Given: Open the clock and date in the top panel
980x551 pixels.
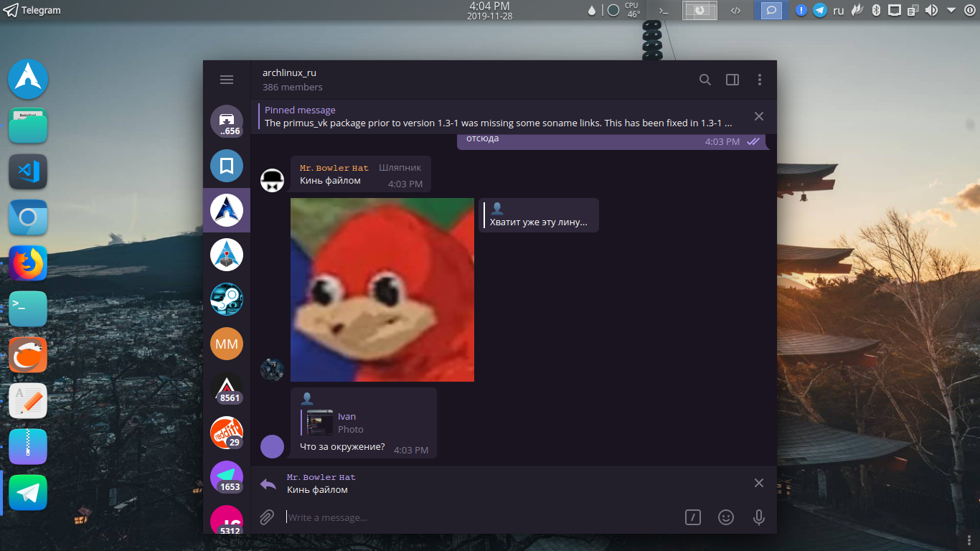Looking at the screenshot, I should [x=490, y=10].
